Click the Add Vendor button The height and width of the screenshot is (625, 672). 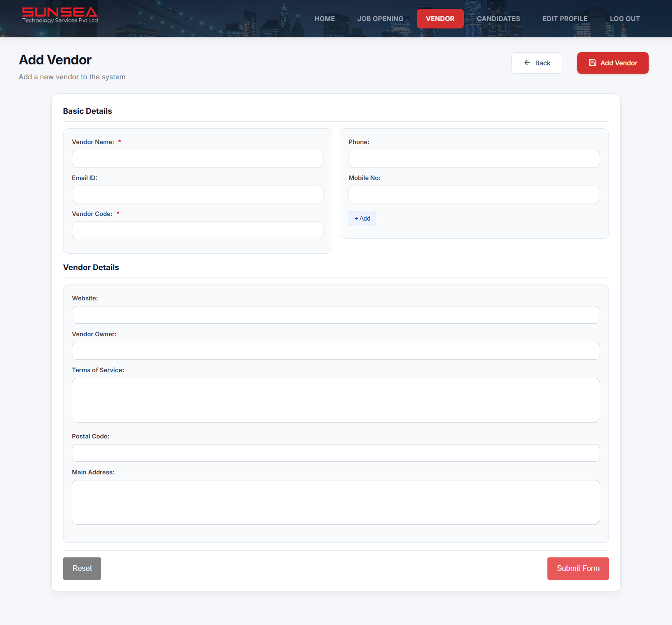tap(613, 62)
